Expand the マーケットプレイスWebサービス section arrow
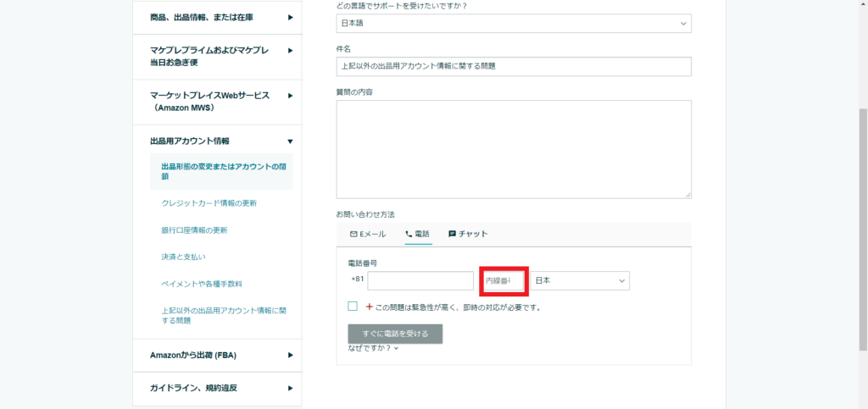868x409 pixels. (290, 96)
